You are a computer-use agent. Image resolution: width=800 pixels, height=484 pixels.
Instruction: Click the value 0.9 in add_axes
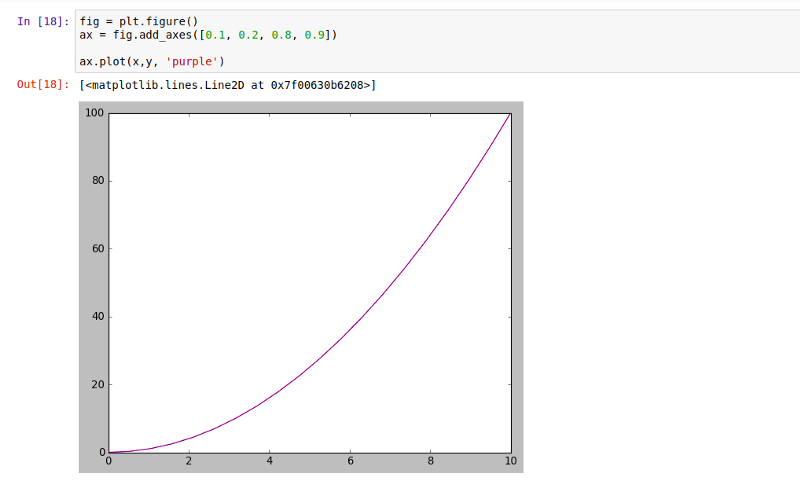[314, 35]
